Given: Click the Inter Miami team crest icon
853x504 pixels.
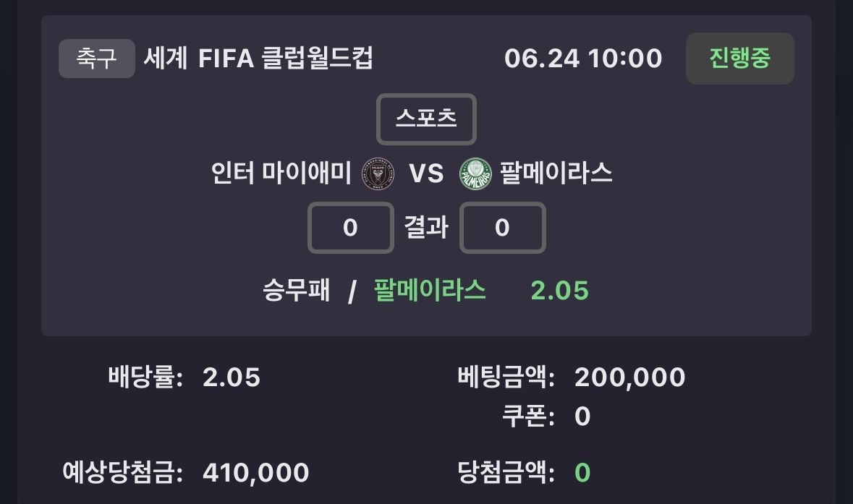Looking at the screenshot, I should [x=378, y=174].
